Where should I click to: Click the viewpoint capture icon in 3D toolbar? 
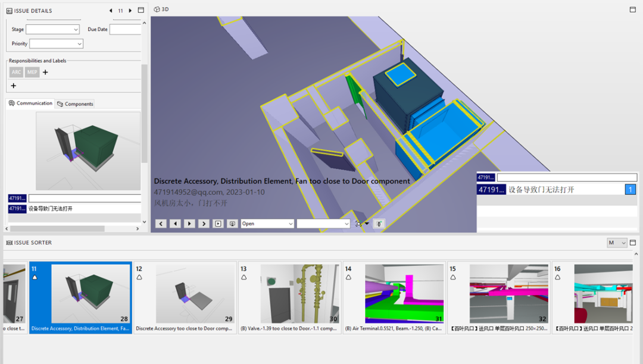click(358, 224)
